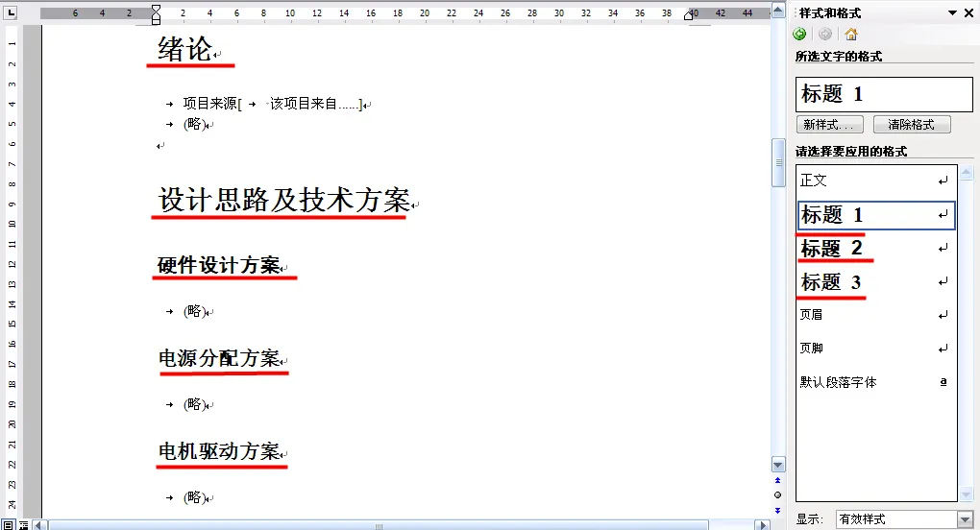Click the 项目来源 text line
The height and width of the screenshot is (530, 980).
click(210, 104)
